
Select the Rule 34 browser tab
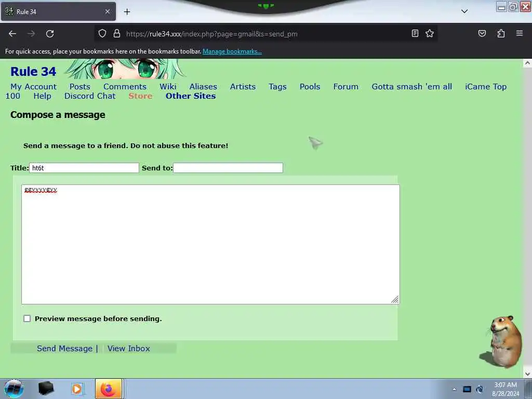(x=58, y=11)
